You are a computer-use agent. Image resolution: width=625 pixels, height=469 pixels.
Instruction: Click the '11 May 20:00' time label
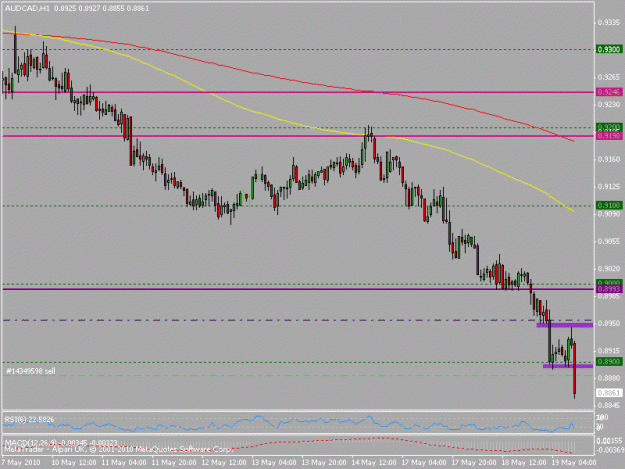(174, 462)
